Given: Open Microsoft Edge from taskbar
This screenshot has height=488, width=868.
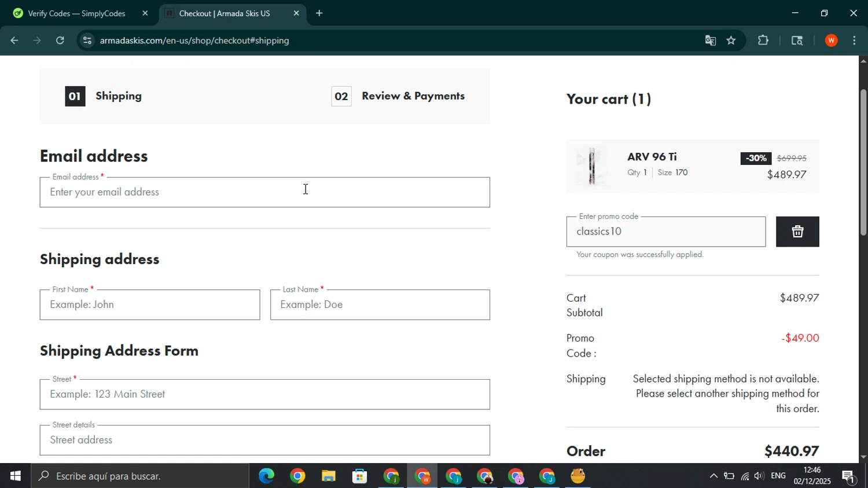Looking at the screenshot, I should (x=266, y=476).
